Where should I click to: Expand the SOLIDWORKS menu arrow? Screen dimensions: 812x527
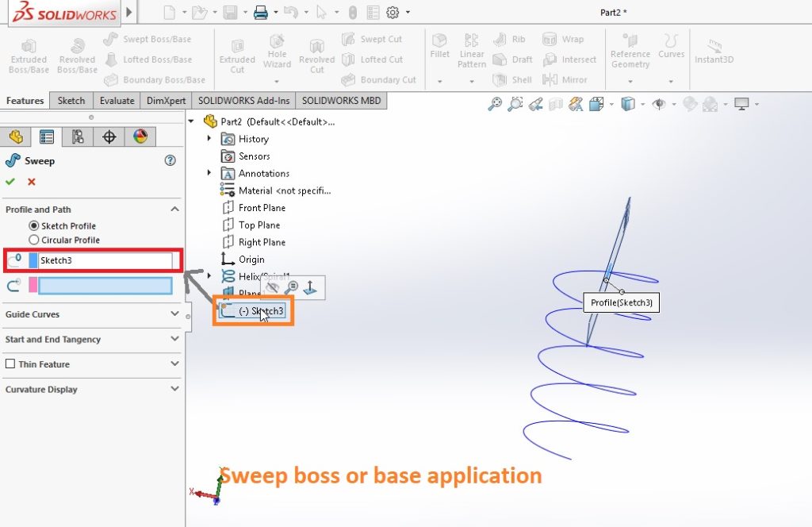129,11
